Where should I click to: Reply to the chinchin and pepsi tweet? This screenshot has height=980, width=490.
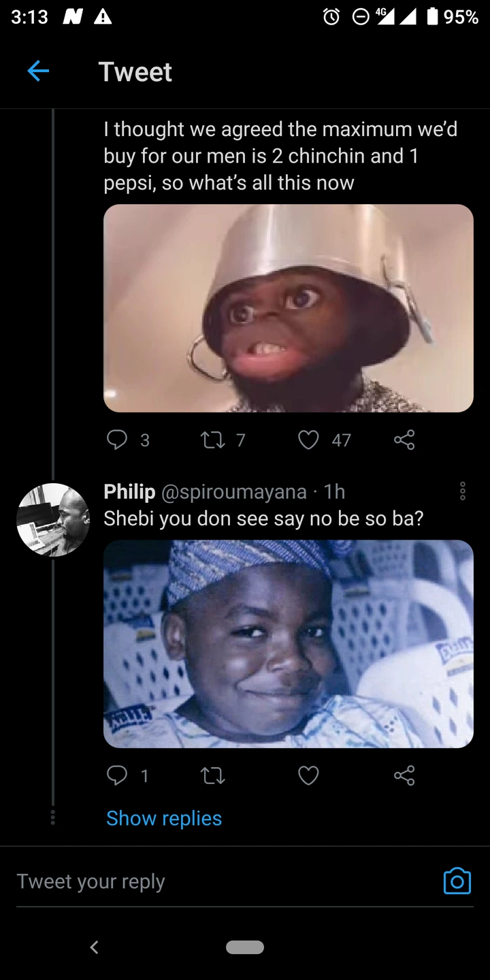tap(117, 440)
